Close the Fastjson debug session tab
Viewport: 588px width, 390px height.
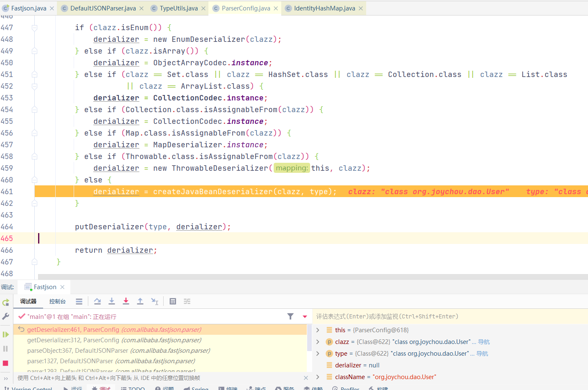[62, 287]
